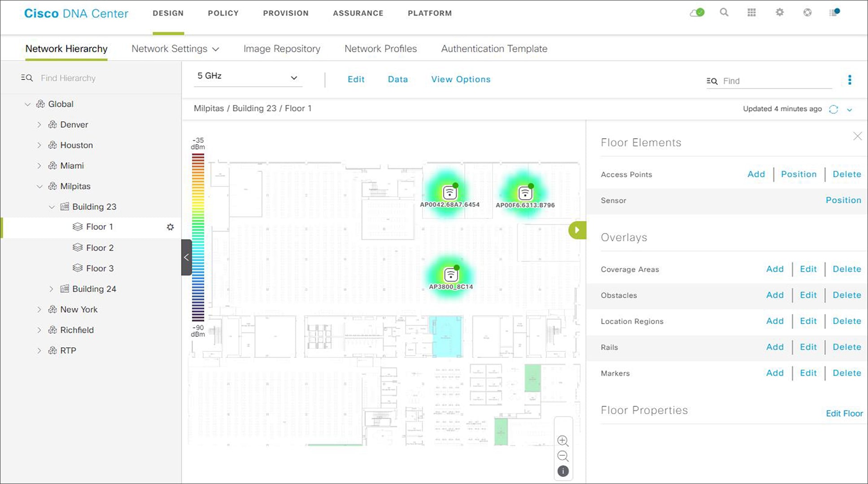Add an Access Point

pos(756,174)
